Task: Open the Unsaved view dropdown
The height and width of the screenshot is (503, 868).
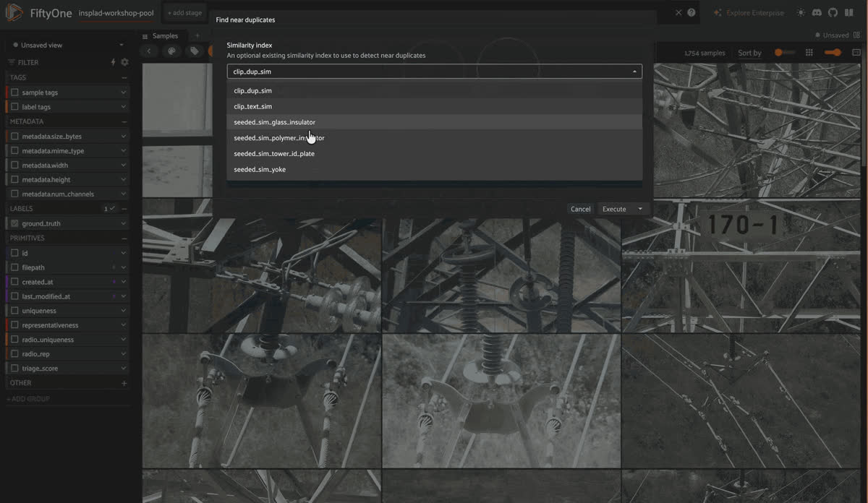Action: (69, 45)
